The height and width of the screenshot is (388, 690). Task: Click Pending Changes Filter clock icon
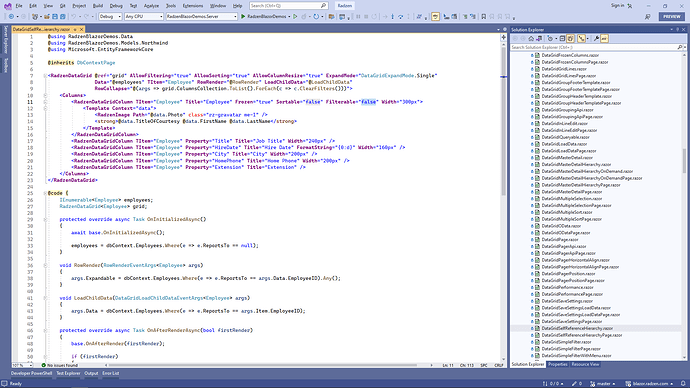pos(550,38)
